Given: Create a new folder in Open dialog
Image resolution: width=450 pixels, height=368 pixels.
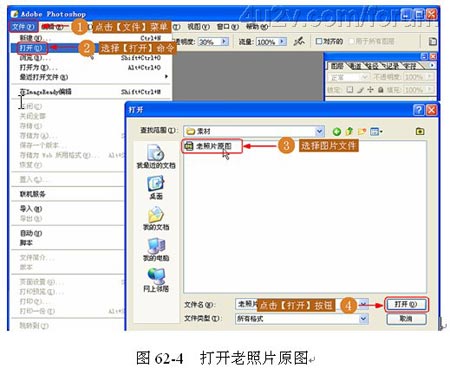Looking at the screenshot, I should [x=362, y=131].
